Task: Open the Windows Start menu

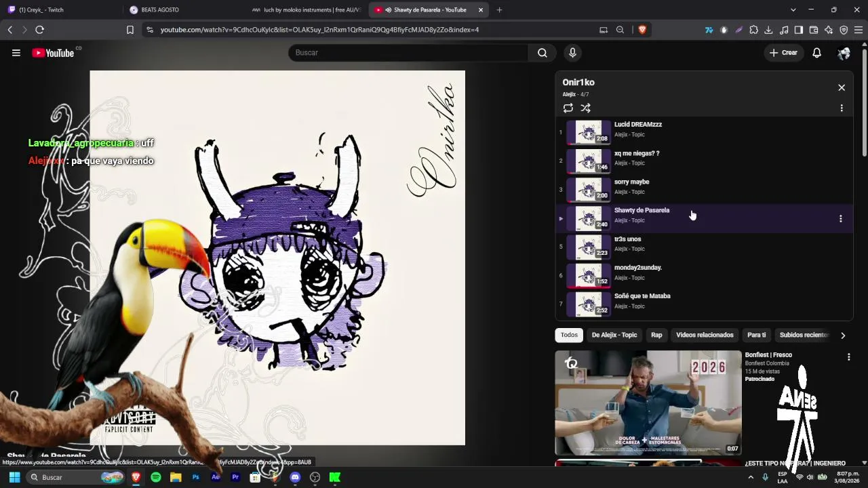Action: (14, 477)
